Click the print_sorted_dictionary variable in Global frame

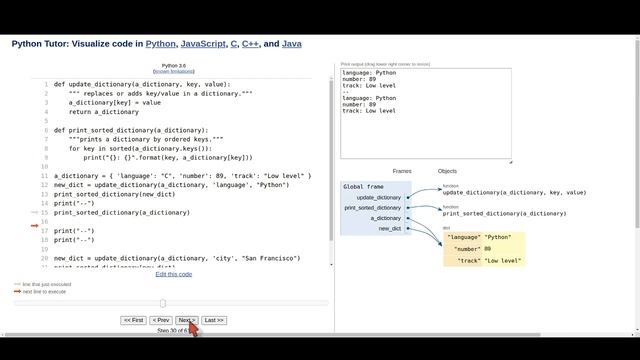tap(373, 208)
